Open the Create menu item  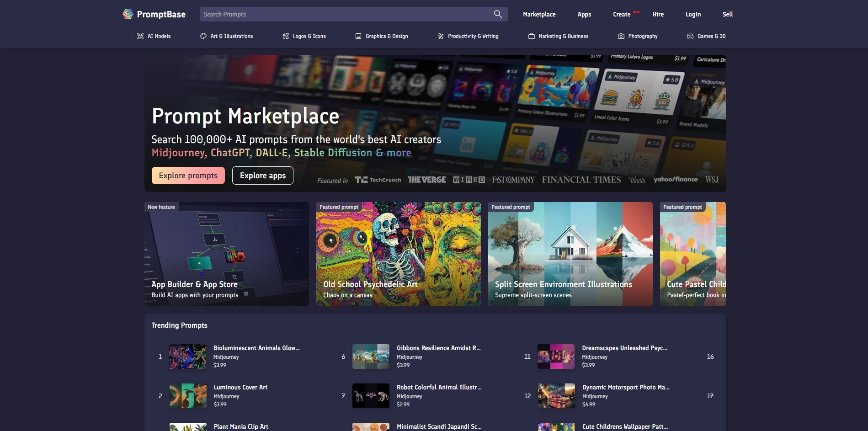click(622, 14)
